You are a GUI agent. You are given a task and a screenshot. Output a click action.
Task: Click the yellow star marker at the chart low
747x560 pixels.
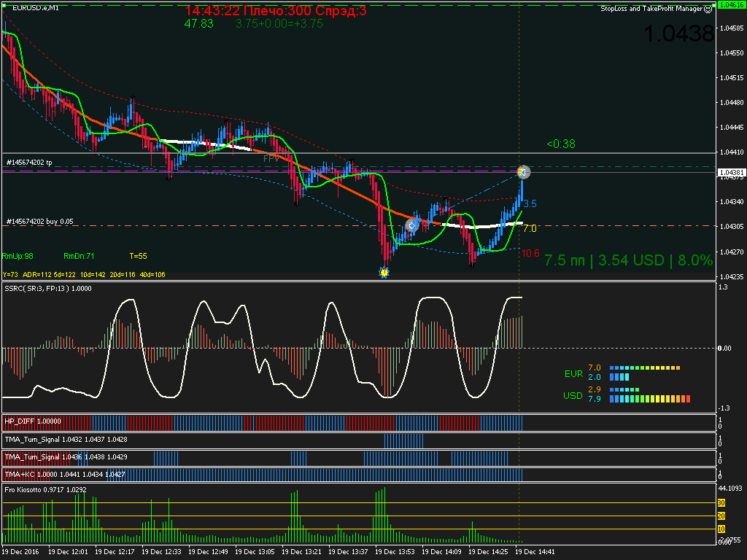point(384,273)
